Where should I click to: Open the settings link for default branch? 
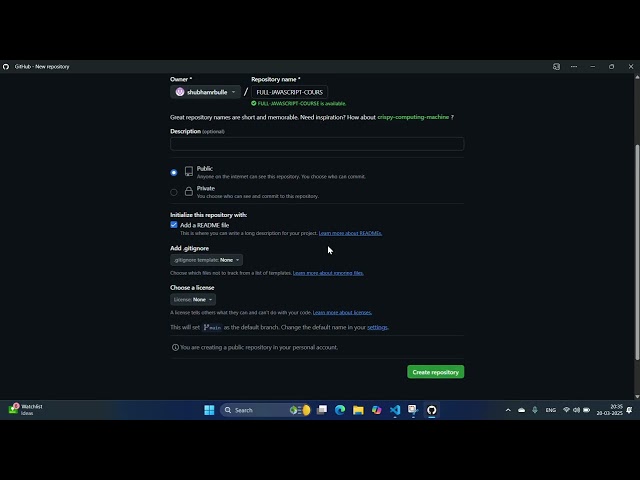coord(377,327)
